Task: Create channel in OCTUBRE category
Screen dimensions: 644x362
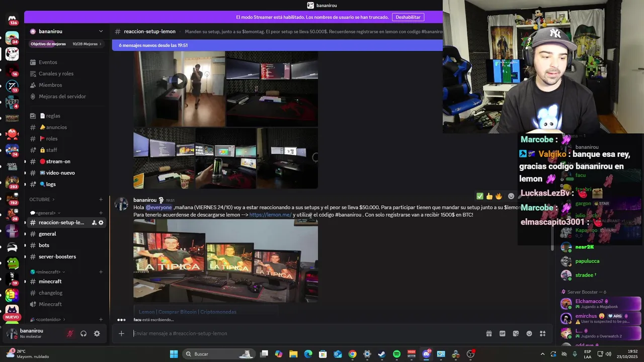Action: pos(101,200)
